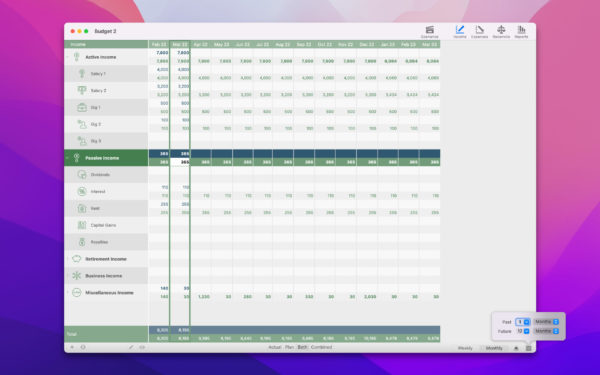Click the Gig 1 briefcase icon
Screen dimensions: 600x375
tap(82, 108)
